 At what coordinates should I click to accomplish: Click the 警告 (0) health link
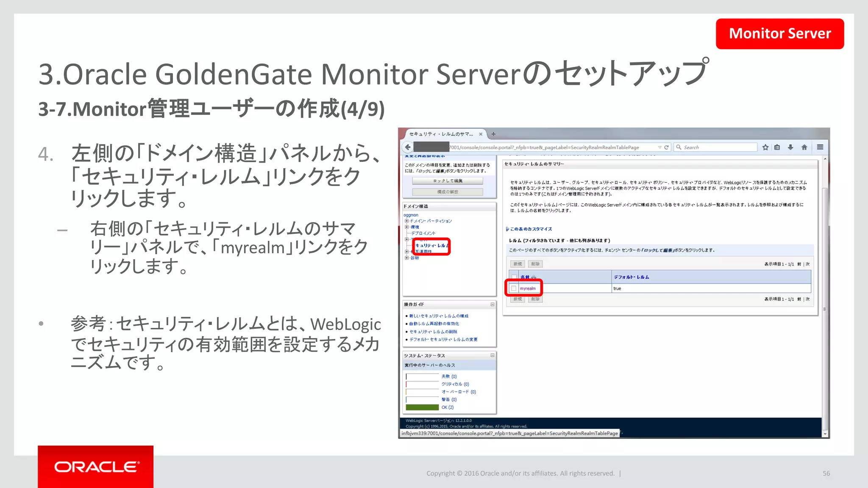449,399
